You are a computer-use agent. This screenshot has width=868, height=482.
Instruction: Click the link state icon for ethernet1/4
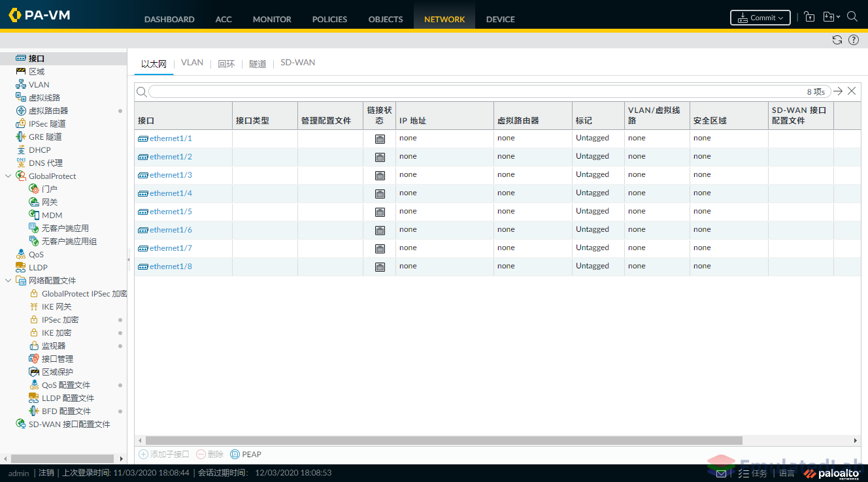click(x=380, y=193)
